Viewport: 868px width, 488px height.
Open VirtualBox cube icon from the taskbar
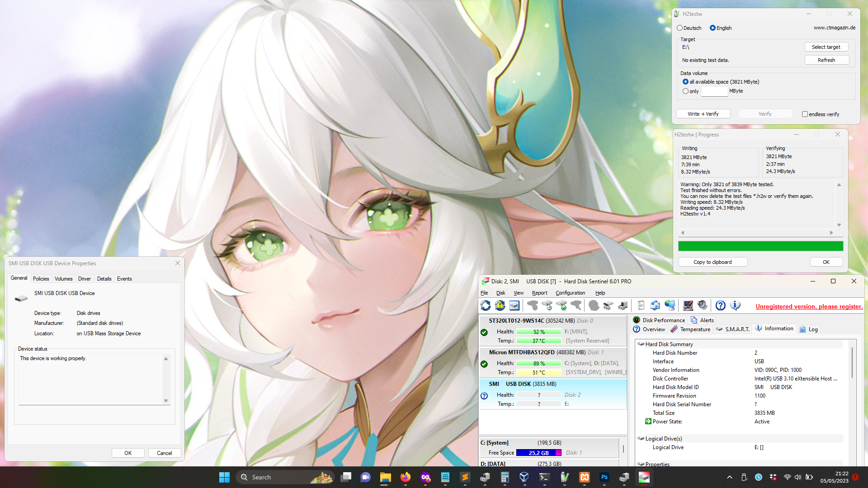pyautogui.click(x=524, y=477)
